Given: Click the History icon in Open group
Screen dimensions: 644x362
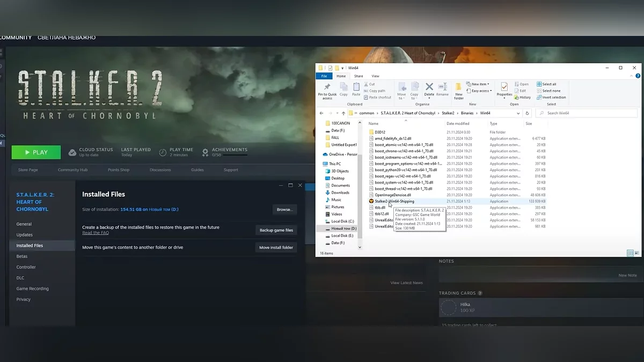Looking at the screenshot, I should point(522,97).
